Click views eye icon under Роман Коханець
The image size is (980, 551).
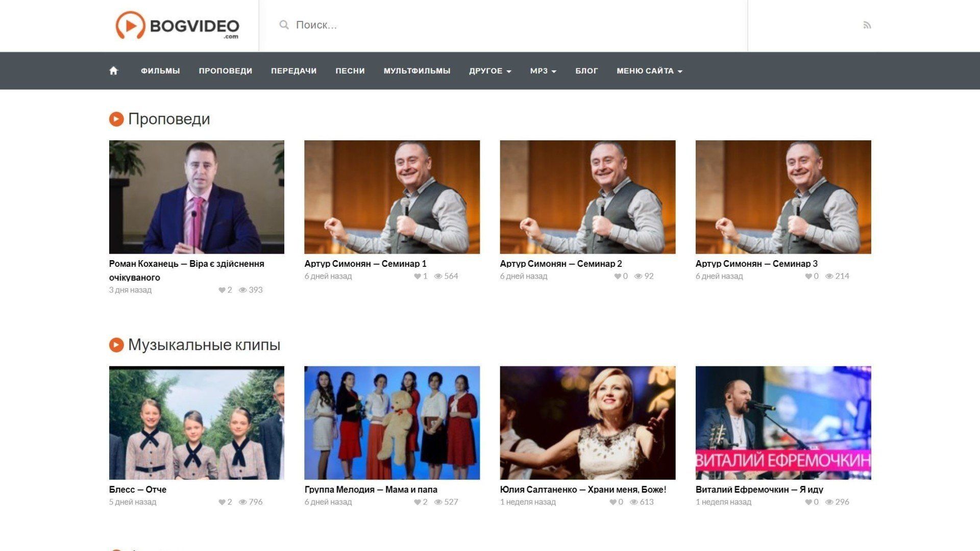(243, 290)
